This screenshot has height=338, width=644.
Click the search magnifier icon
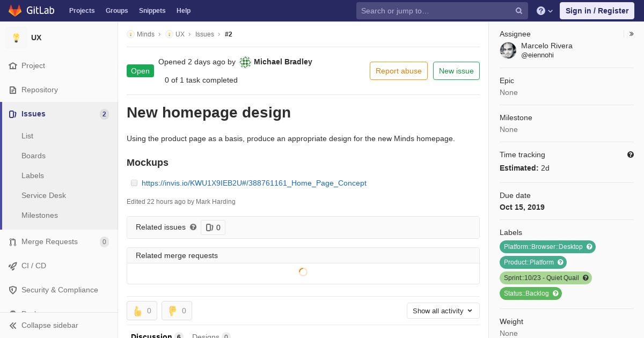tap(519, 11)
